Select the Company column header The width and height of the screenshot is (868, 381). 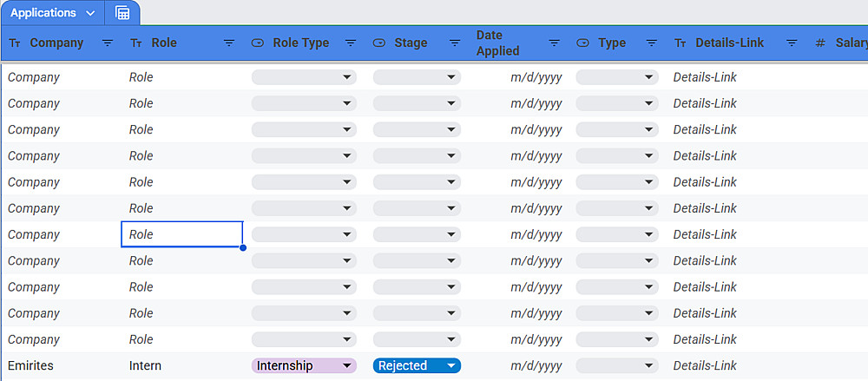tap(56, 43)
